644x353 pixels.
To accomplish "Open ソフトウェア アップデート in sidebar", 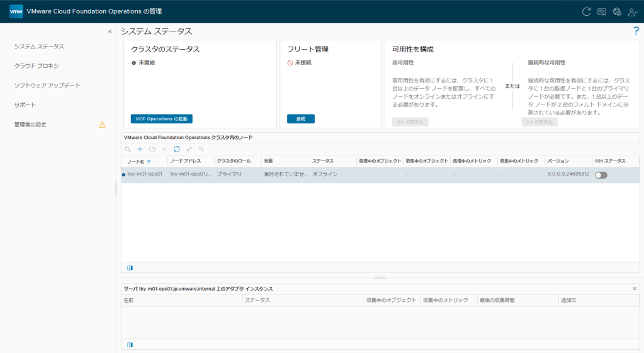I will tap(47, 86).
